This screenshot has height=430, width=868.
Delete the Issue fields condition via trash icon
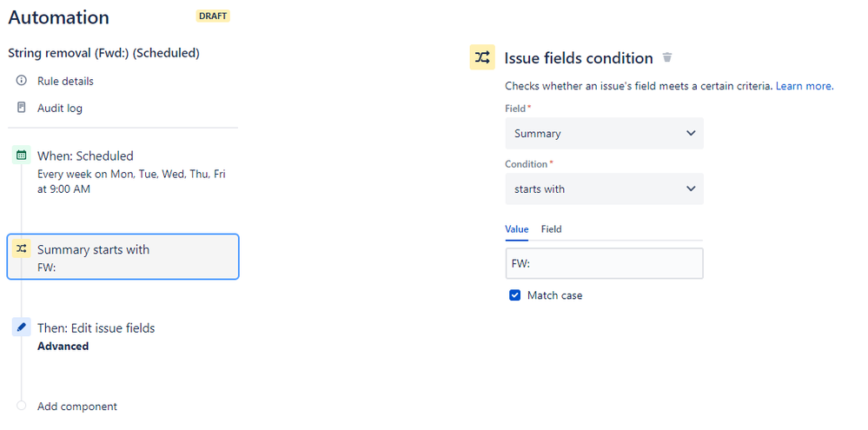pyautogui.click(x=667, y=57)
